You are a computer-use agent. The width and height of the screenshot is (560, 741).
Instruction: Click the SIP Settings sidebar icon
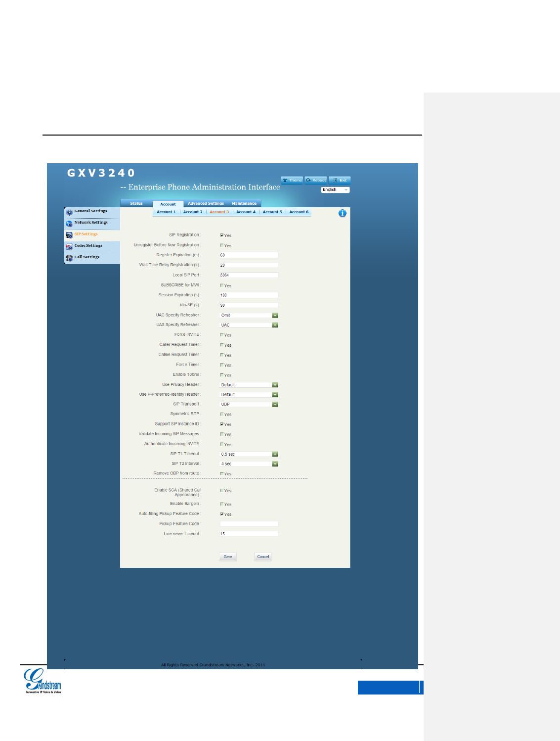coord(69,235)
